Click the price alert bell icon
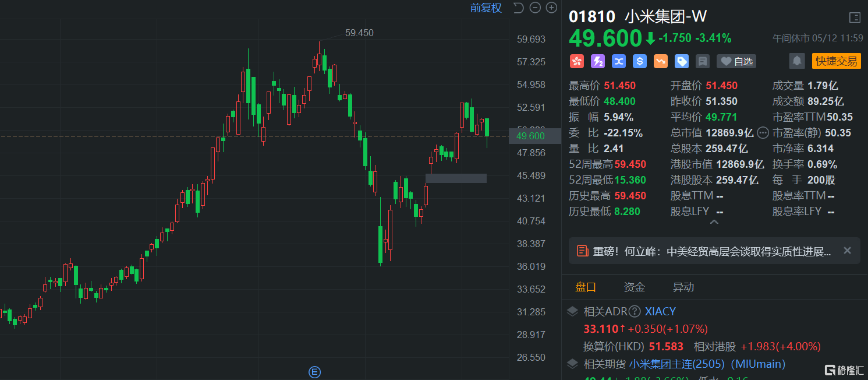Viewport: 868px width, 380px height. pos(797,61)
